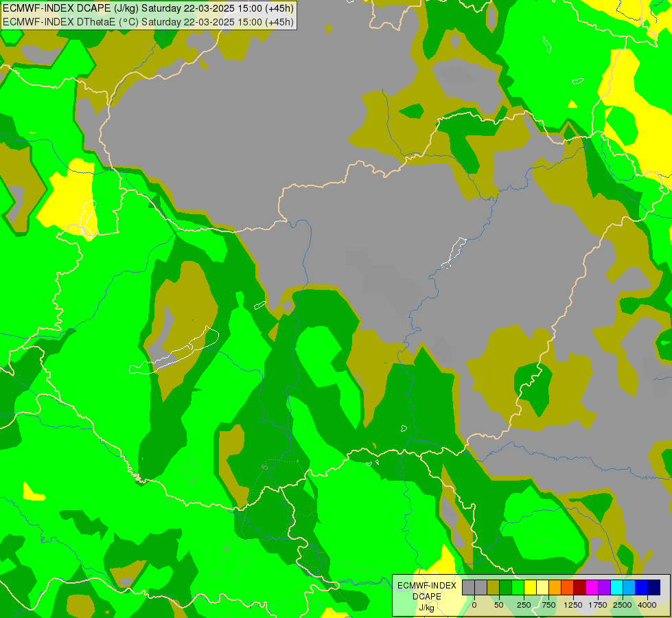Click the legend's DCAPE caption
672x618 pixels.
(427, 597)
